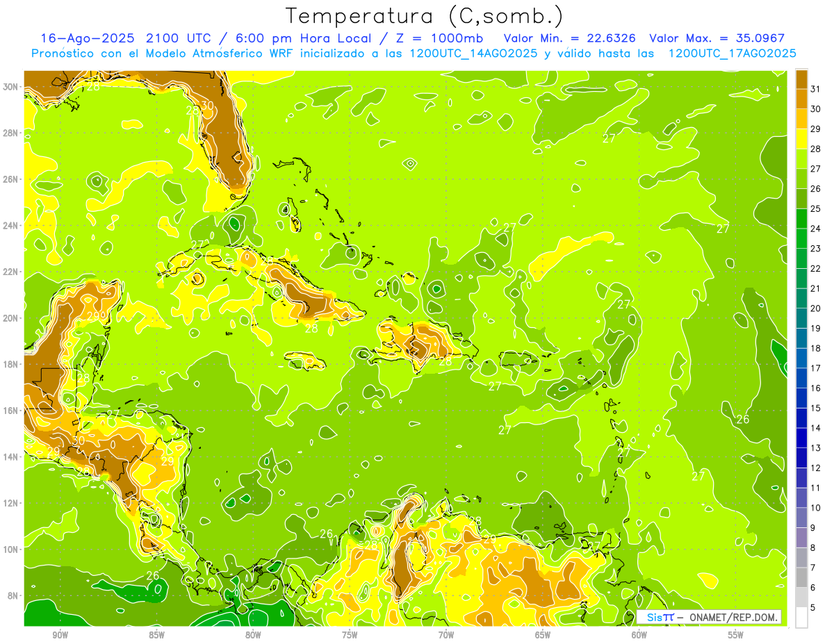Click the color scale value "28"
This screenshot has width=834, height=644.
click(x=816, y=148)
